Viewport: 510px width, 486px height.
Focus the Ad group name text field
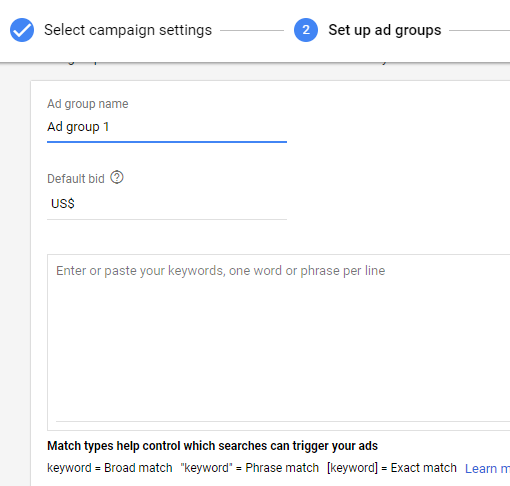pyautogui.click(x=167, y=127)
